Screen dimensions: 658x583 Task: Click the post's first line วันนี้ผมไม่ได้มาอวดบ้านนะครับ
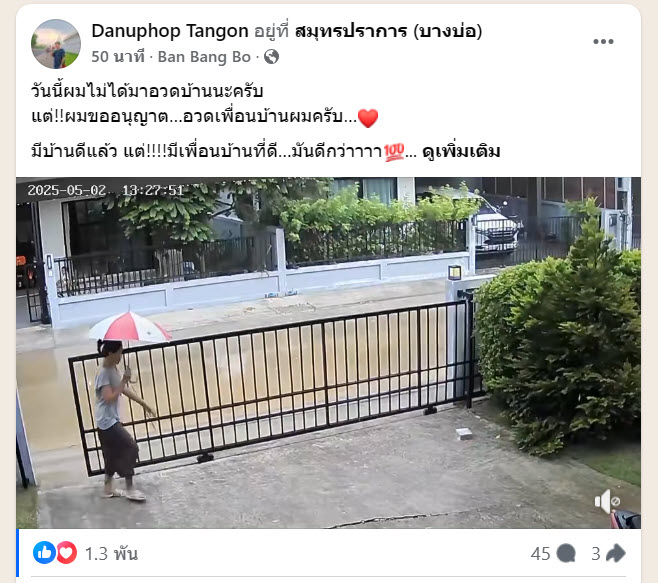coord(147,92)
